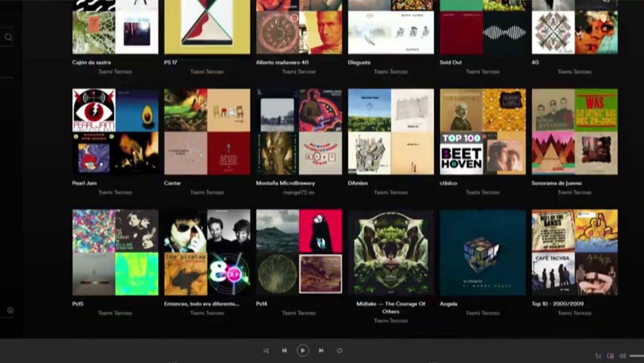644x363 pixels.
Task: Open the Dieguete playlist cover
Action: tap(391, 27)
